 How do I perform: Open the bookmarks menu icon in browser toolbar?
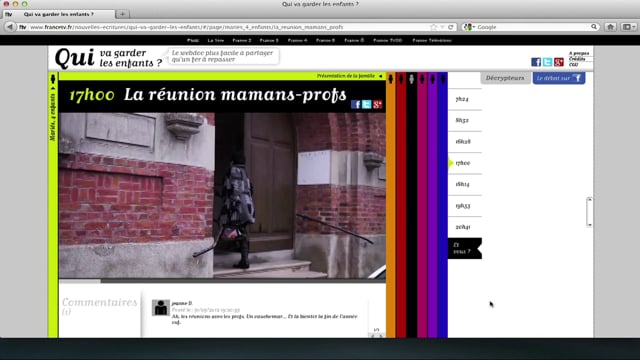pyautogui.click(x=629, y=27)
